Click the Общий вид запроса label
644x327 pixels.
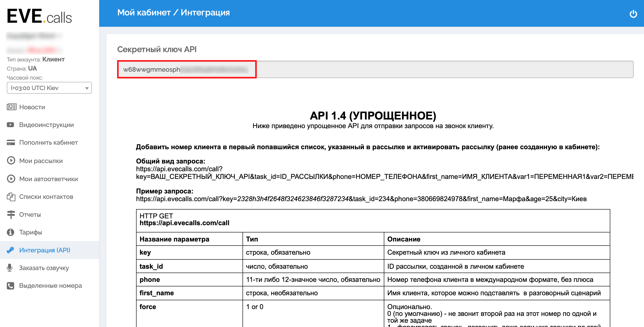(171, 161)
